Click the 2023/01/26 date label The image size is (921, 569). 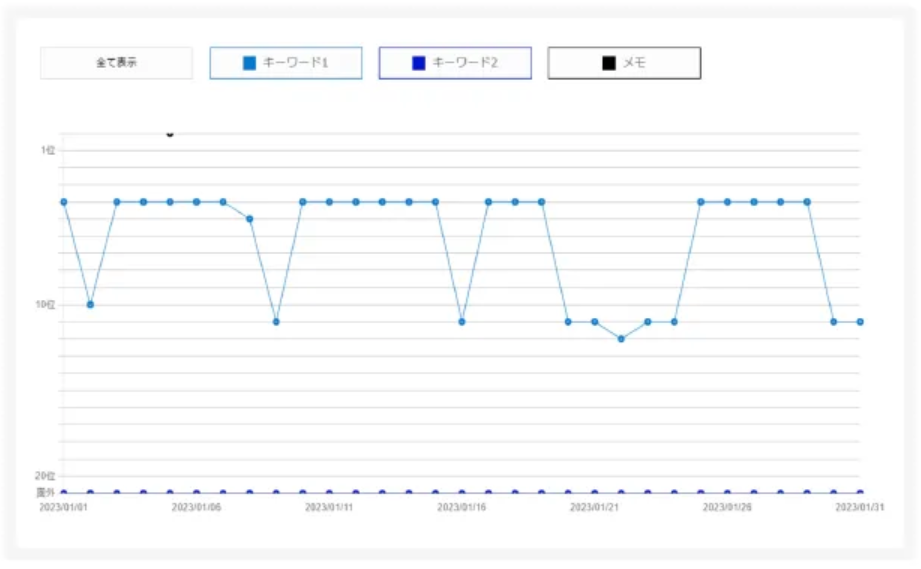click(x=727, y=507)
